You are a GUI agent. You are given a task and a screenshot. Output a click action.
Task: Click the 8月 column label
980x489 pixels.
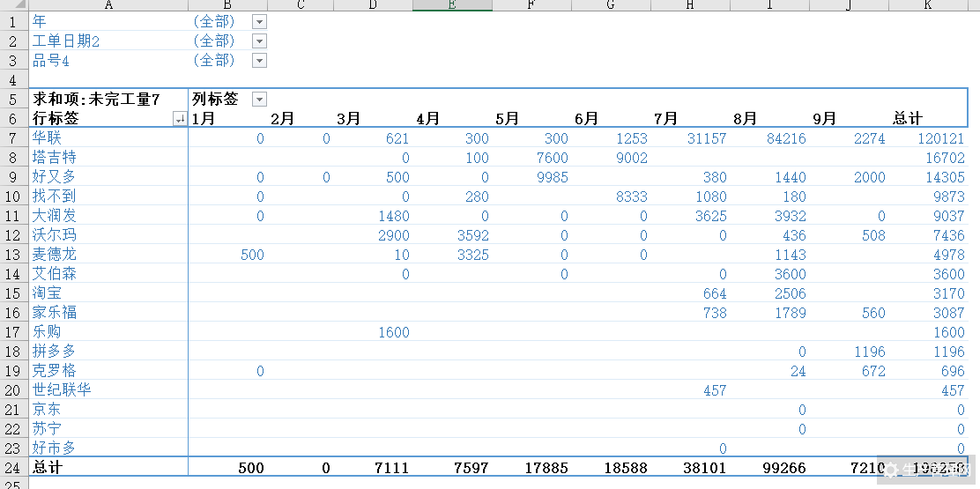pos(745,119)
